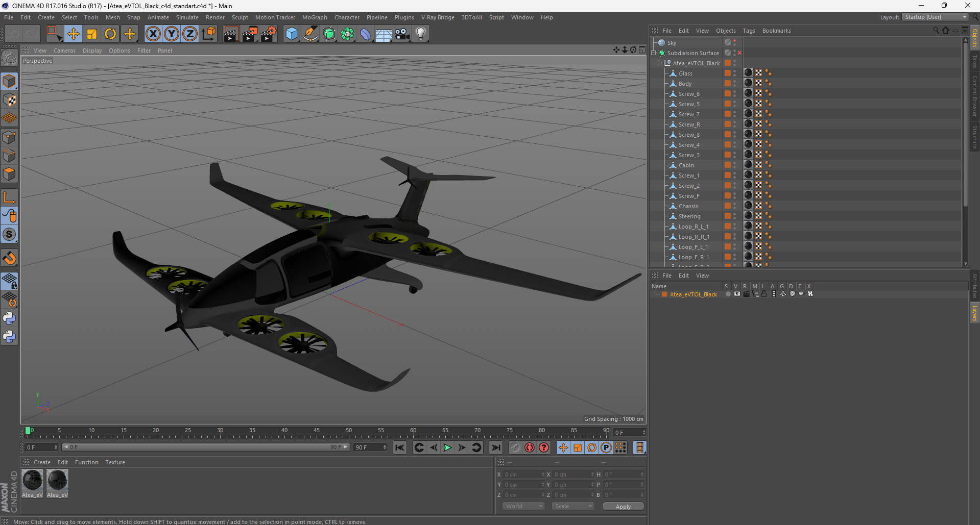Toggle X axis lock
Viewport: 980px width, 525px height.
coord(153,34)
